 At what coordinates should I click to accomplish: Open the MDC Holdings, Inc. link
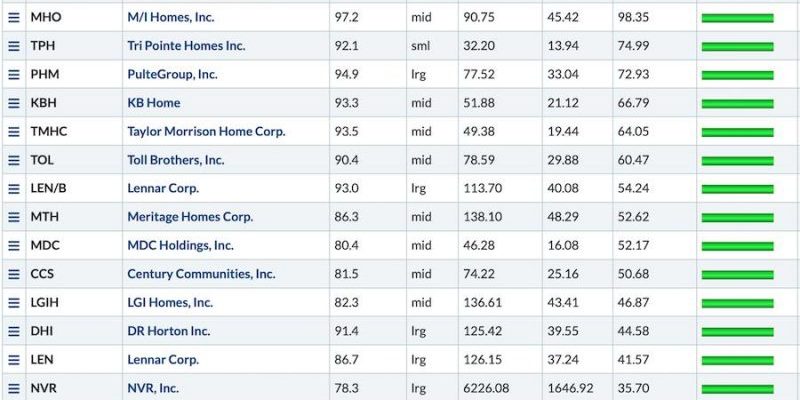181,245
